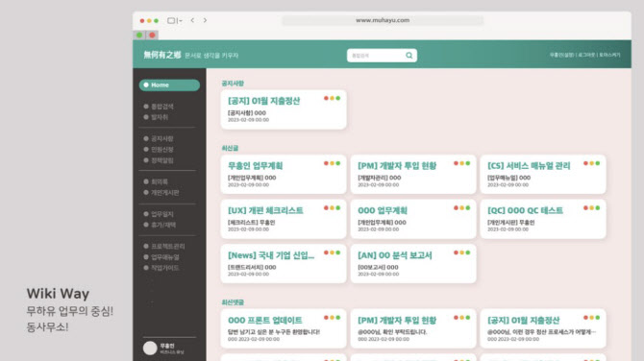Viewport: 644px width, 361px height.
Task: Open the 000 프론트 업데이트 comment card
Action: pos(284,328)
